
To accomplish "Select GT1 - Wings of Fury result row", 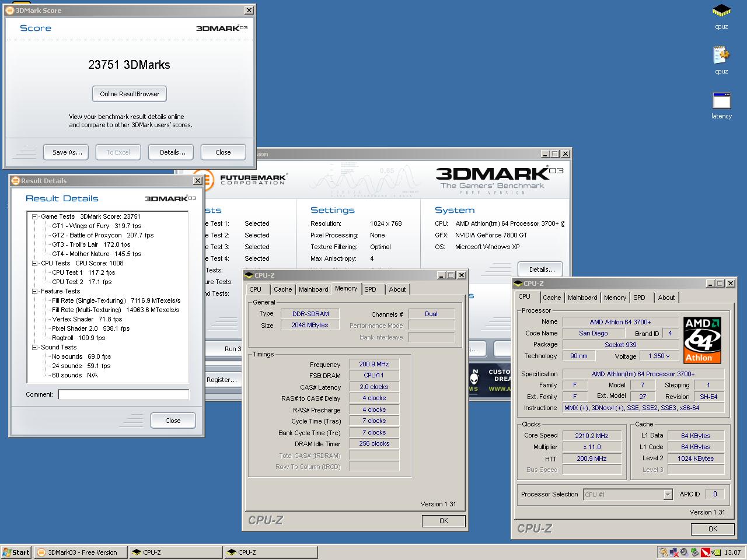I will (96, 226).
